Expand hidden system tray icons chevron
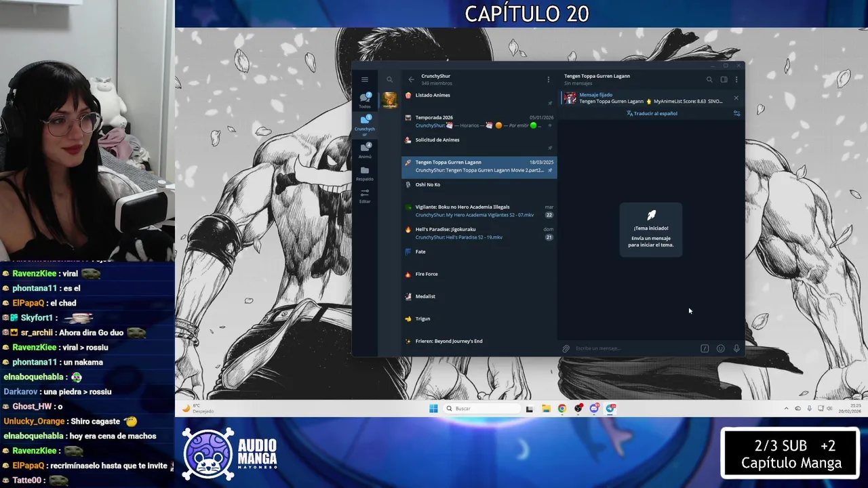868x488 pixels. (x=786, y=408)
